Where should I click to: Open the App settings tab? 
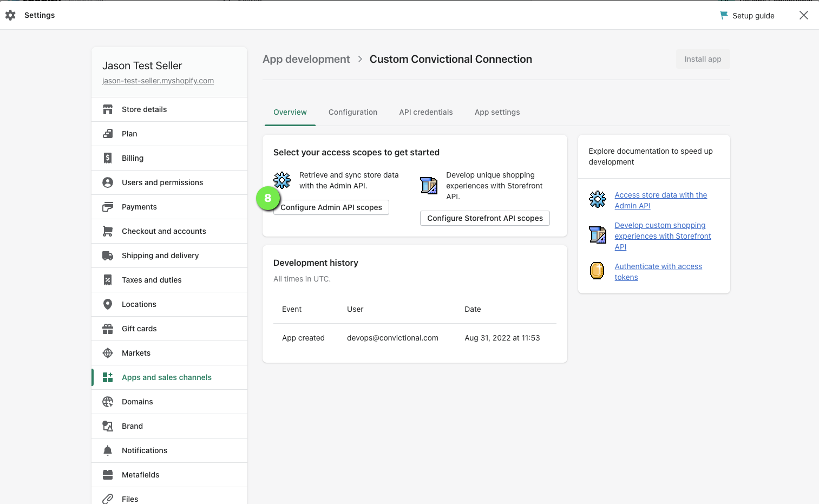pos(497,112)
